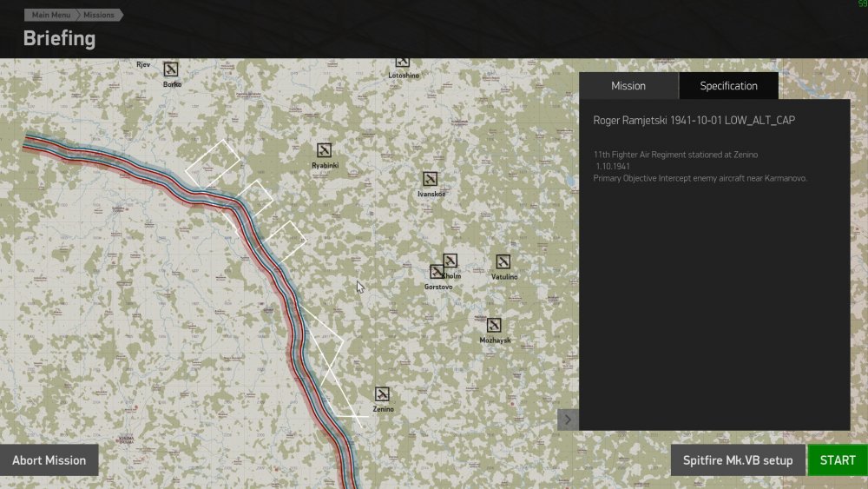Click the Kholm airfield icon
The image size is (868, 489).
450,261
